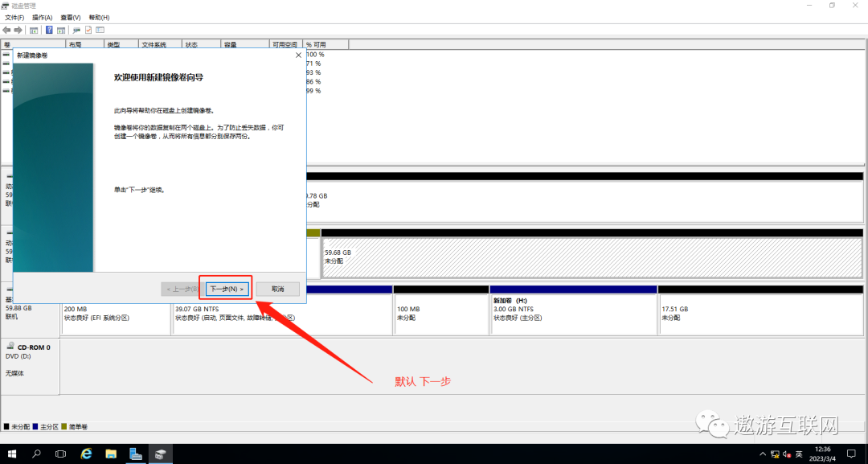The image size is (868, 464).
Task: Open Help via the blue question mark icon
Action: [49, 30]
